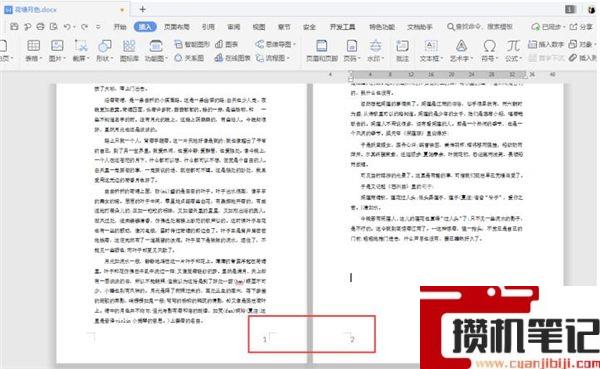Image resolution: width=600 pixels, height=369 pixels.
Task: Open the 章节 ribbon tab
Action: pyautogui.click(x=284, y=27)
